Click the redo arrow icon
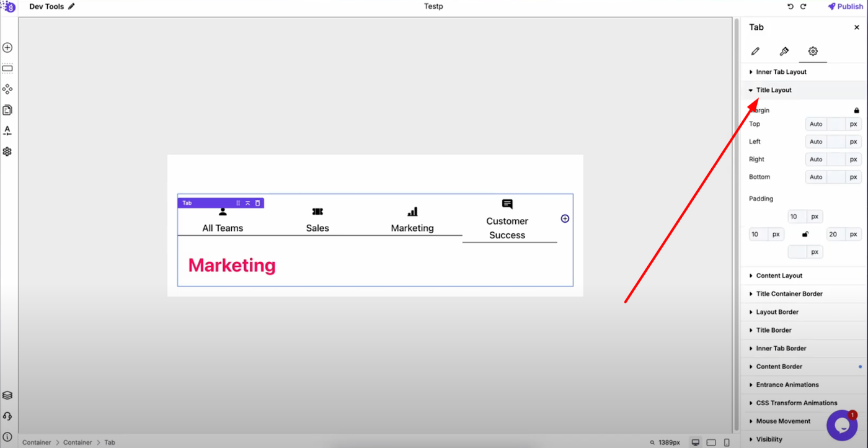The height and width of the screenshot is (448, 868). click(x=804, y=6)
